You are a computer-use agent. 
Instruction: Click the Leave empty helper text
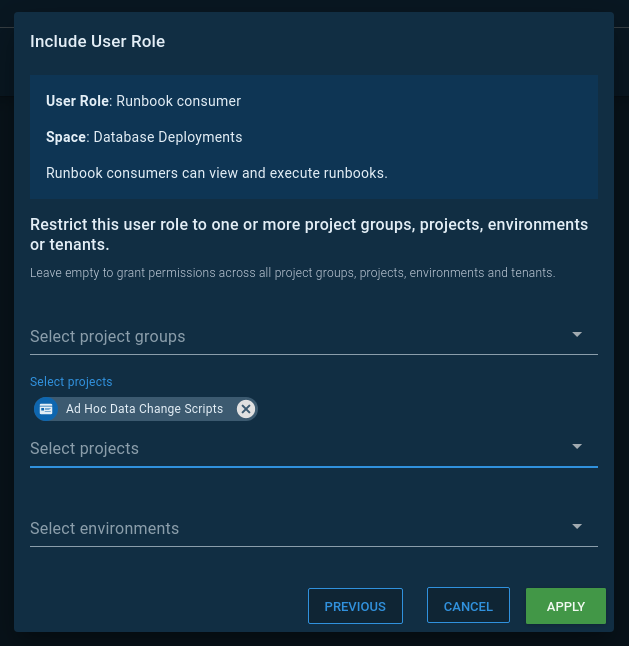pos(292,272)
